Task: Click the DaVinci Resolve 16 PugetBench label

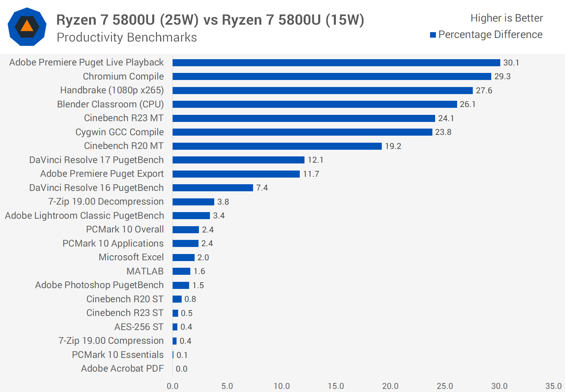Action: click(97, 188)
